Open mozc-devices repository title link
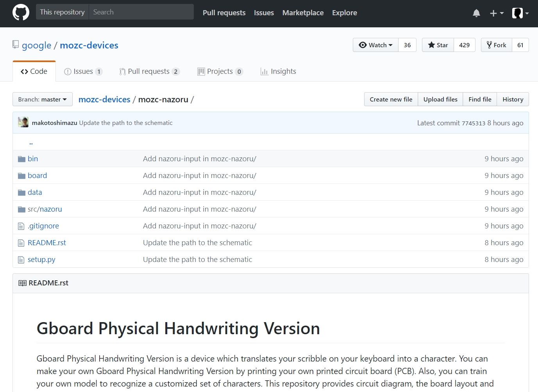Viewport: 538px width, 392px height. click(89, 45)
